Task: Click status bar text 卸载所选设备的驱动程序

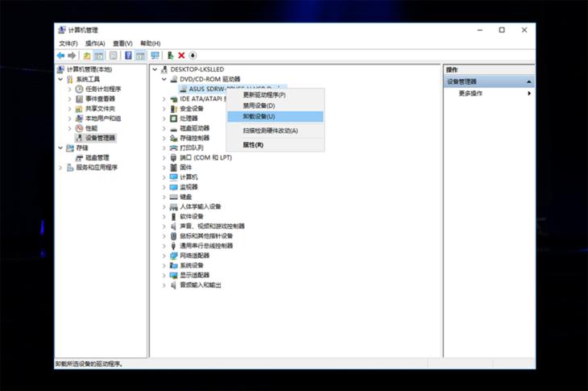Action: (x=89, y=364)
